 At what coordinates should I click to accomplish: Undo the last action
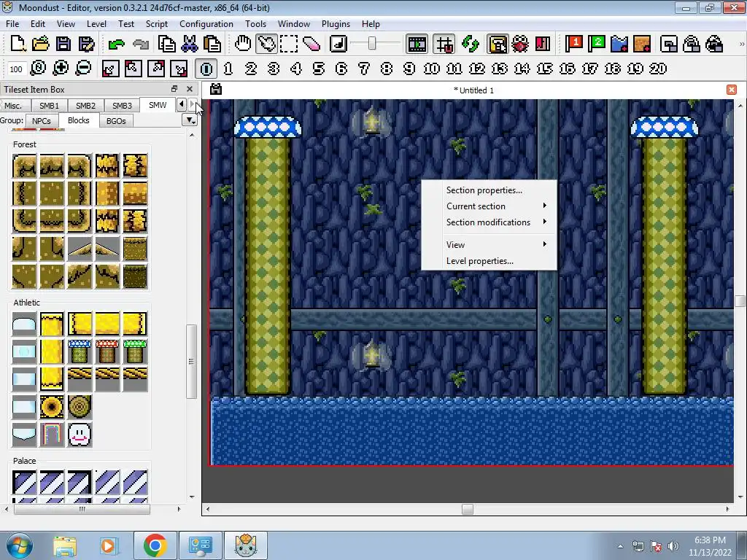pyautogui.click(x=116, y=44)
